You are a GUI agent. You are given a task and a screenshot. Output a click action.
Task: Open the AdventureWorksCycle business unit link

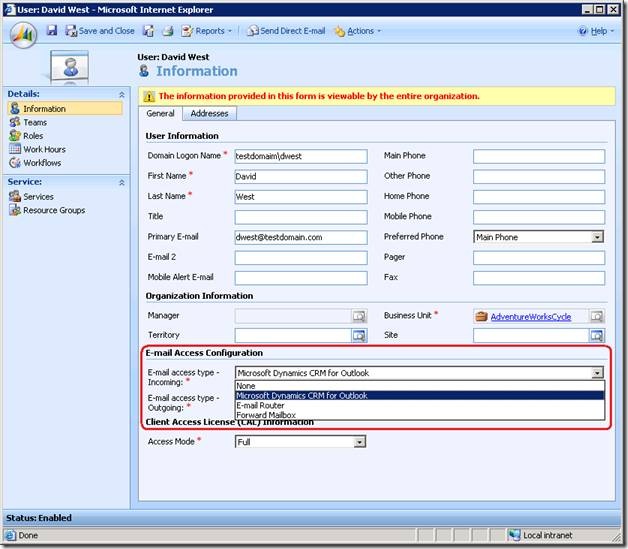pyautogui.click(x=530, y=316)
